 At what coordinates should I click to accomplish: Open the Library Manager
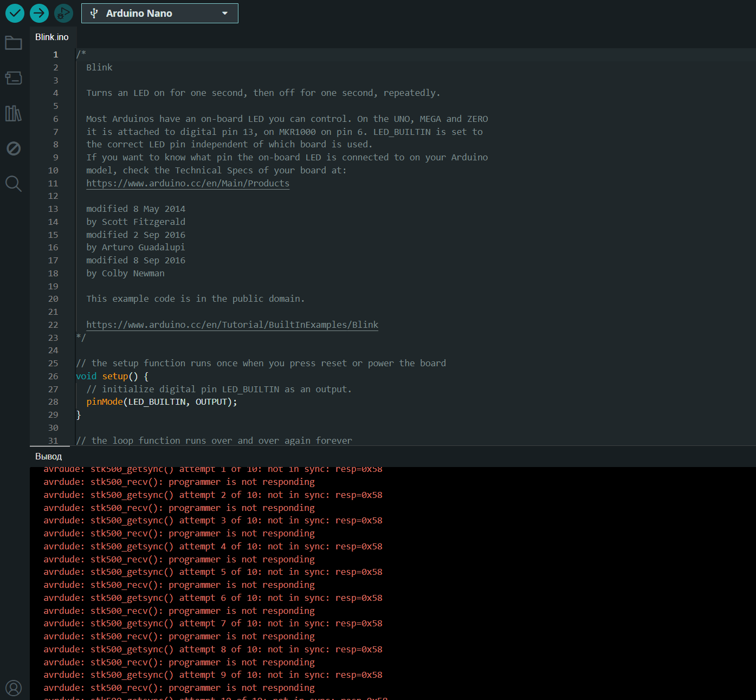pos(14,113)
